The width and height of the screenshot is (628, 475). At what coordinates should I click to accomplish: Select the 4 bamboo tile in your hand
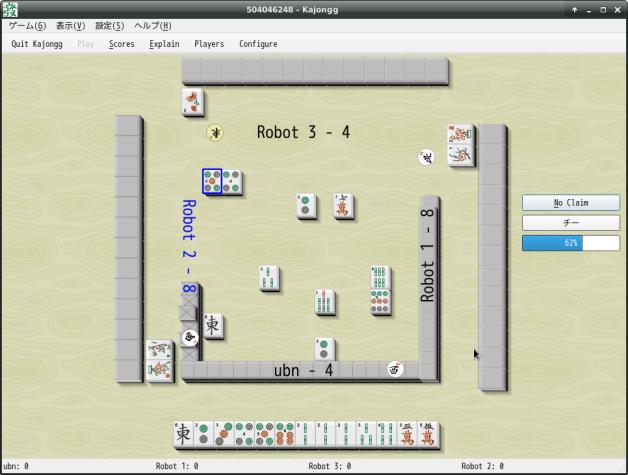(388, 434)
